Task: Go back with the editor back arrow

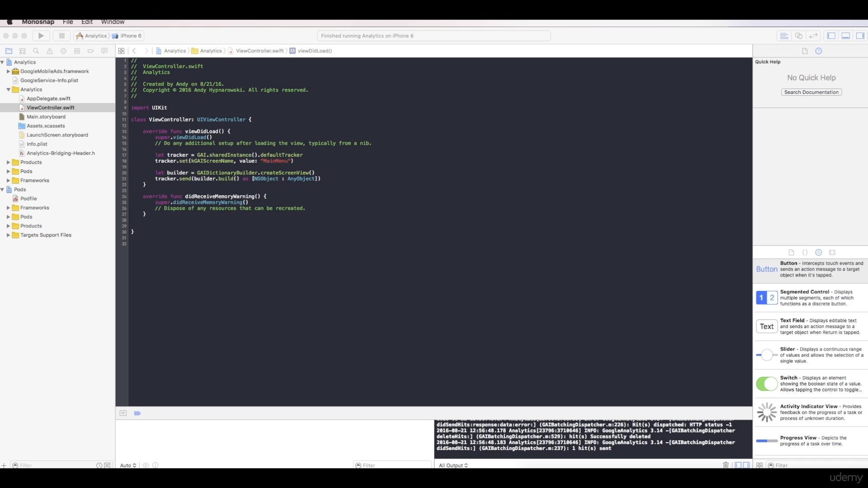Action: pyautogui.click(x=134, y=51)
